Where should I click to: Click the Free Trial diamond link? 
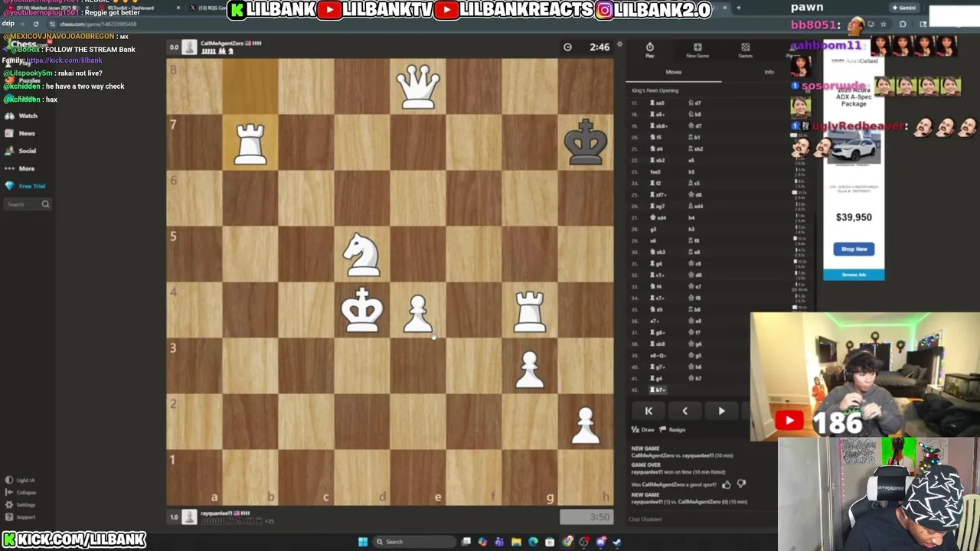tap(26, 186)
